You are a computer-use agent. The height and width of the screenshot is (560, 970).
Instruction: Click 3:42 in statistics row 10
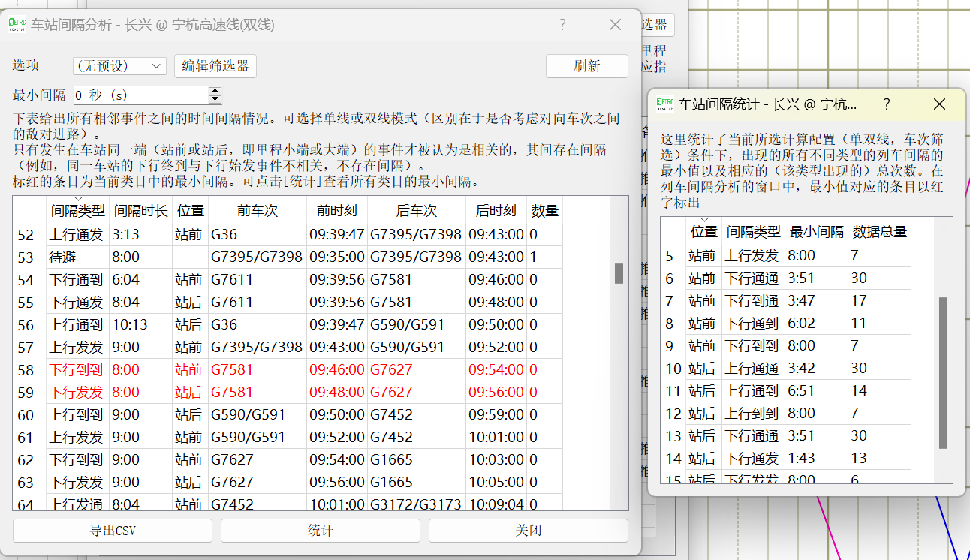[x=818, y=369]
